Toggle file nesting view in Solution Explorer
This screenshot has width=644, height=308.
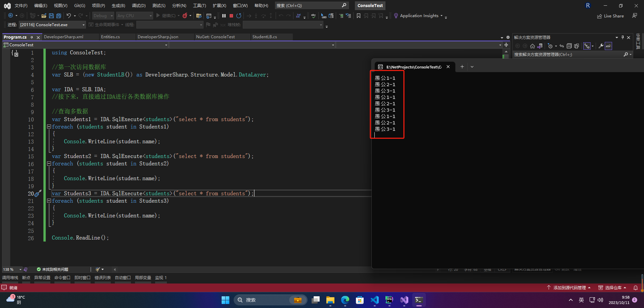[x=587, y=46]
